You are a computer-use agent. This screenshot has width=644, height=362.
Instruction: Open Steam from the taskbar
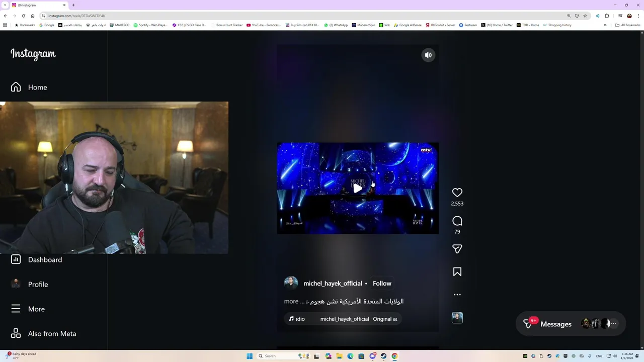pos(383,356)
